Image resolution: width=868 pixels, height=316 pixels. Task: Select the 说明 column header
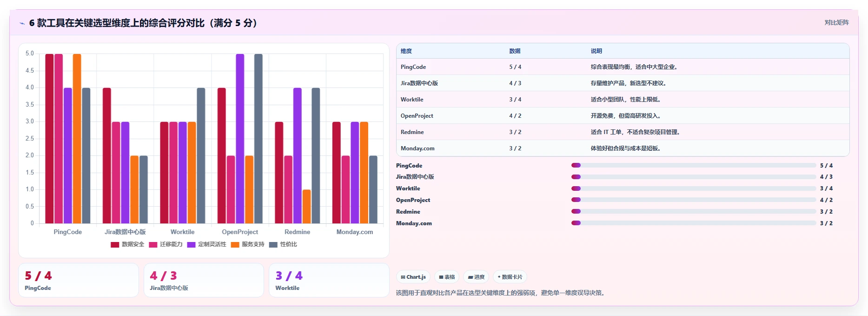click(x=596, y=51)
